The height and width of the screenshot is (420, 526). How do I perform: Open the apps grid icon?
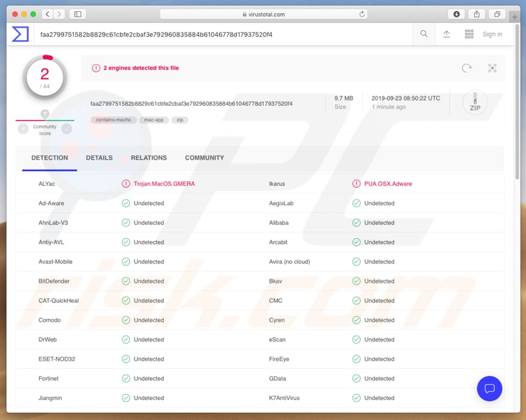[x=469, y=34]
